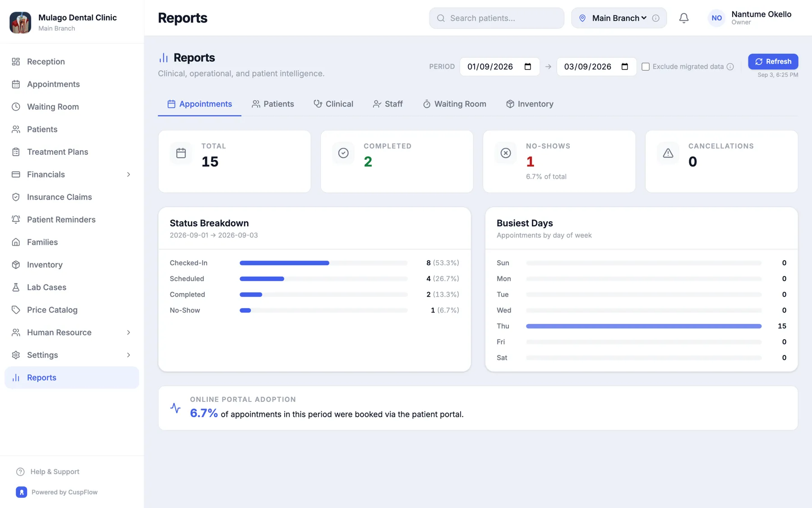Click the Refresh button
812x508 pixels.
pyautogui.click(x=773, y=61)
